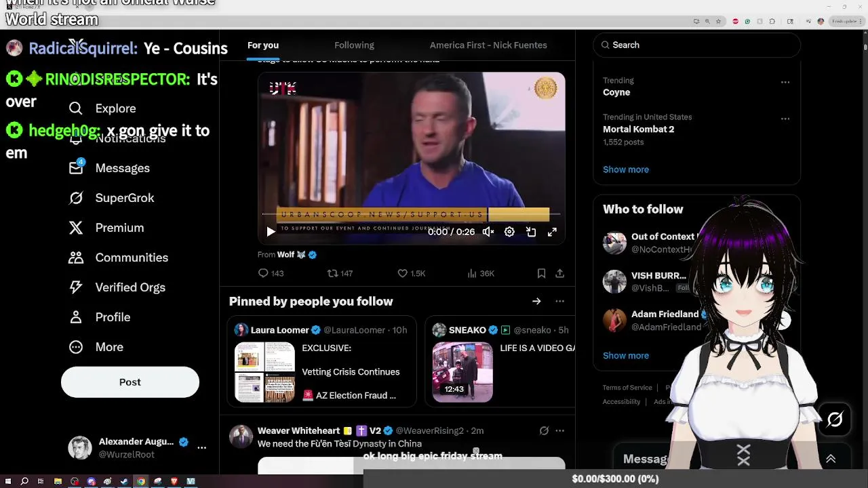Toggle picture-in-picture on the video
The image size is (868, 488).
531,232
